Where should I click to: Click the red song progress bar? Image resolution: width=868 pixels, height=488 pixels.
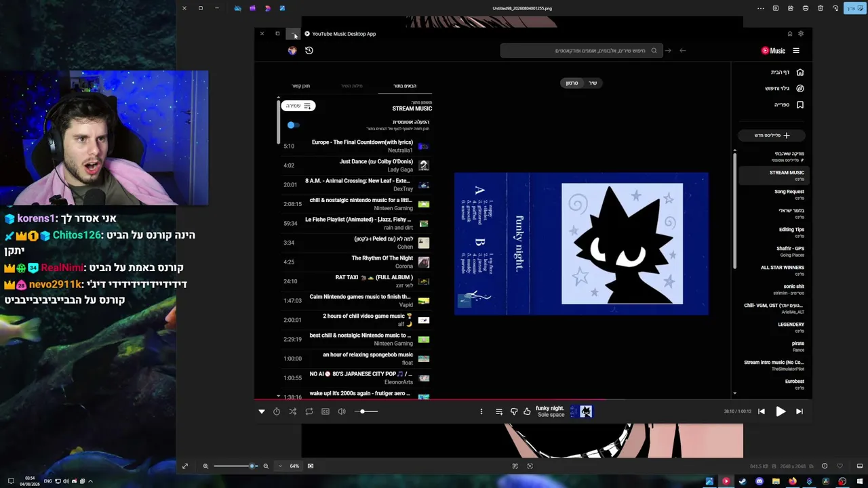533,399
